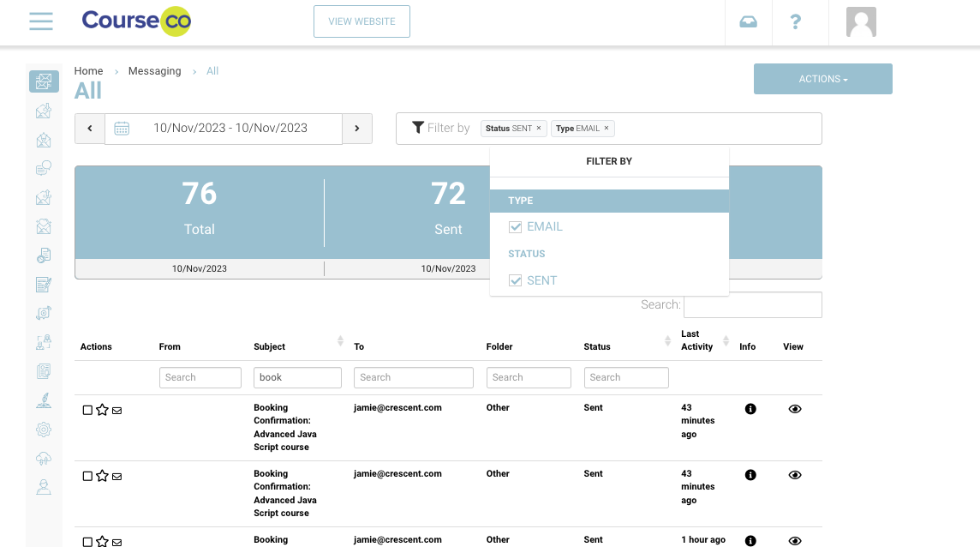Click info icon on first message row
This screenshot has height=547, width=980.
pyautogui.click(x=750, y=409)
